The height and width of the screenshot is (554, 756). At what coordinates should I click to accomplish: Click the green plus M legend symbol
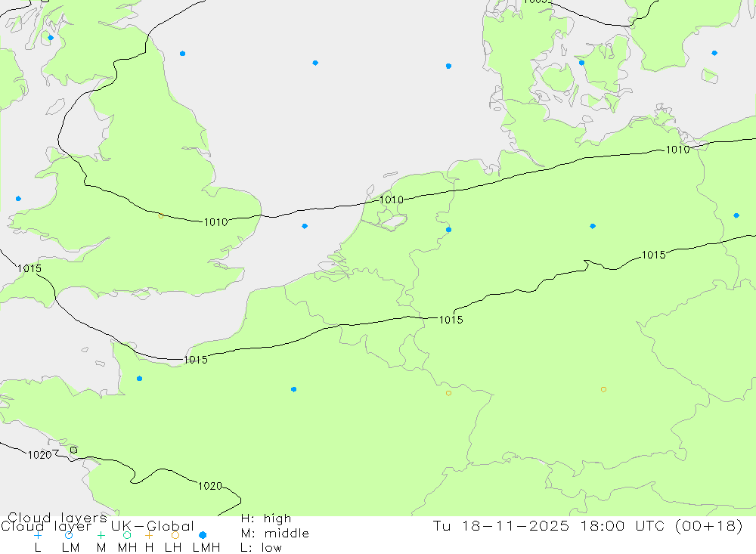click(x=101, y=535)
